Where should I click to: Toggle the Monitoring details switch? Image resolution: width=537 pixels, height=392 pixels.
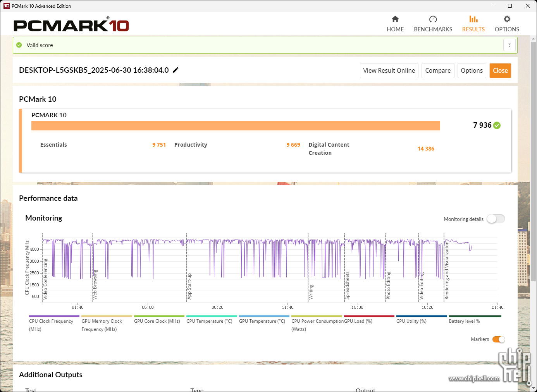(x=496, y=219)
